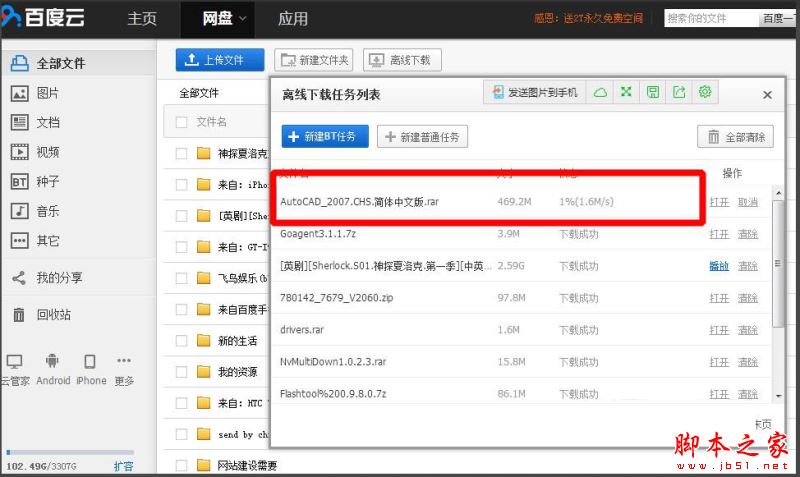Check the 神探夏洛克 folder checkbox
This screenshot has width=800, height=477.
[181, 154]
